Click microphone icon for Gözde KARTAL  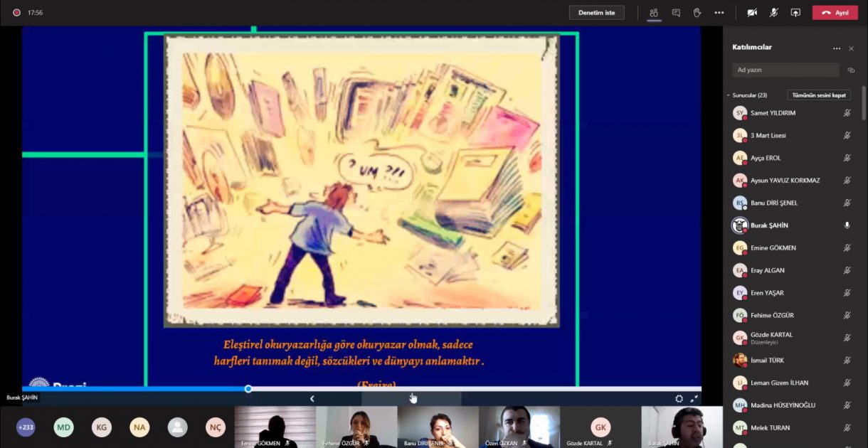click(847, 338)
